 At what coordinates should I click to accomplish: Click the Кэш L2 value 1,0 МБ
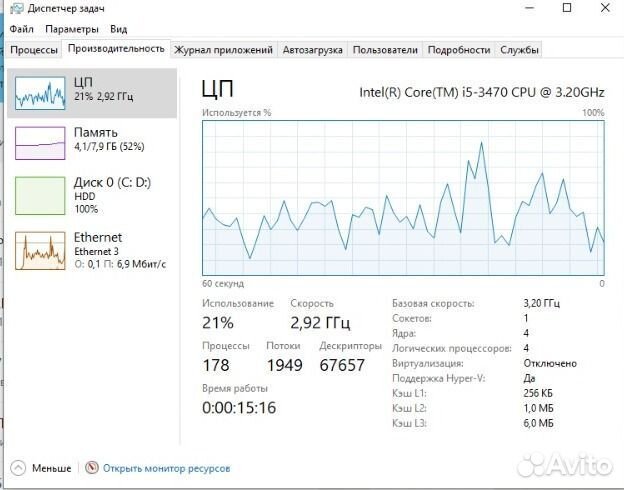[538, 408]
